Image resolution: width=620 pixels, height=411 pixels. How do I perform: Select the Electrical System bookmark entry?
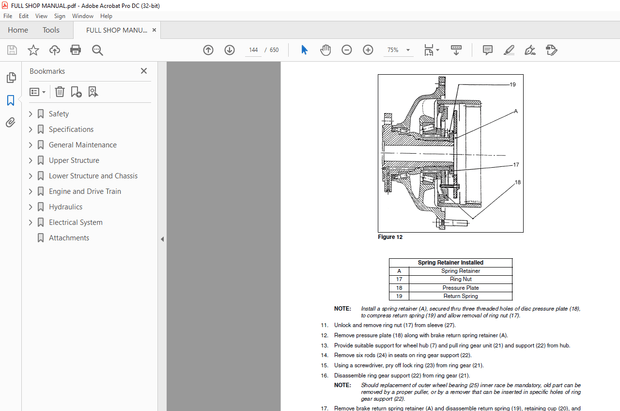click(x=76, y=222)
